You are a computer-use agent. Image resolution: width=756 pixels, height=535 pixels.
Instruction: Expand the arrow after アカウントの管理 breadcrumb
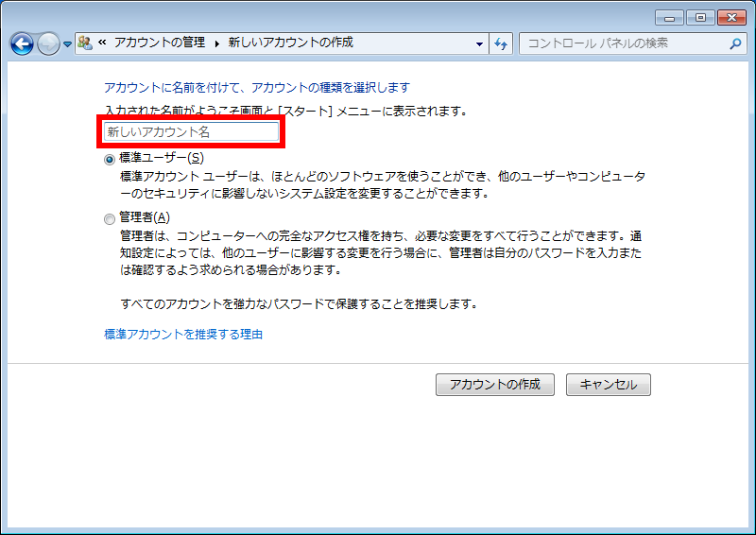click(x=216, y=43)
